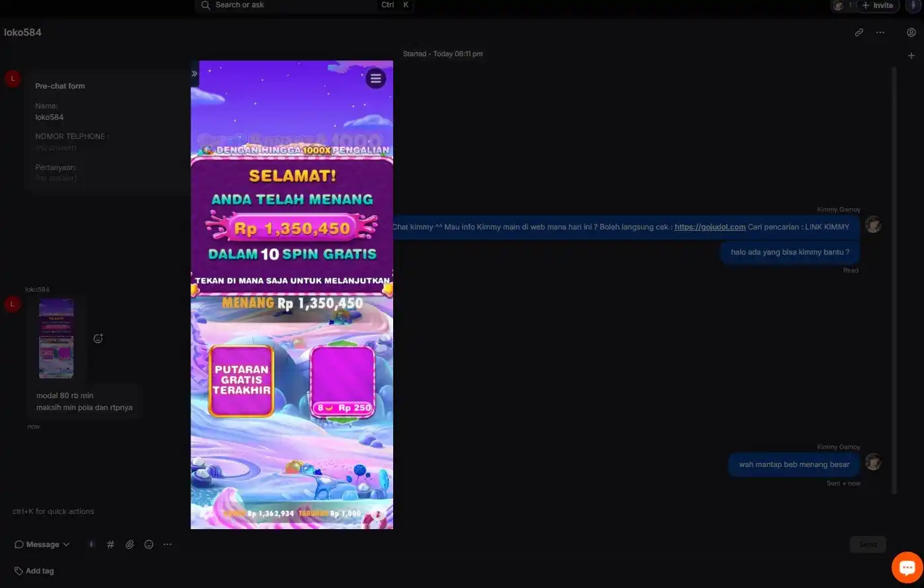Screen dimensions: 924x588
Task: Click the message 'maksih min pola dan rtpnya'
Action: tap(84, 407)
